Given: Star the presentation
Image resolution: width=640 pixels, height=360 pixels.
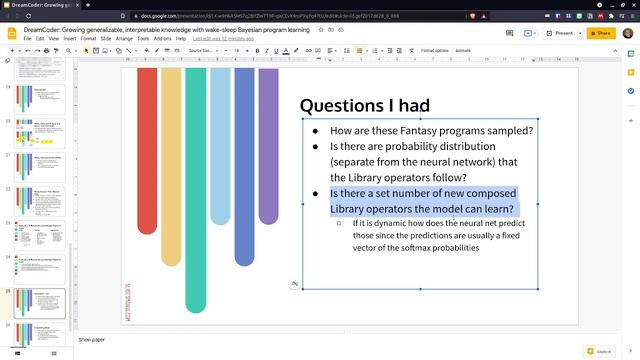Looking at the screenshot, I should pos(321,30).
